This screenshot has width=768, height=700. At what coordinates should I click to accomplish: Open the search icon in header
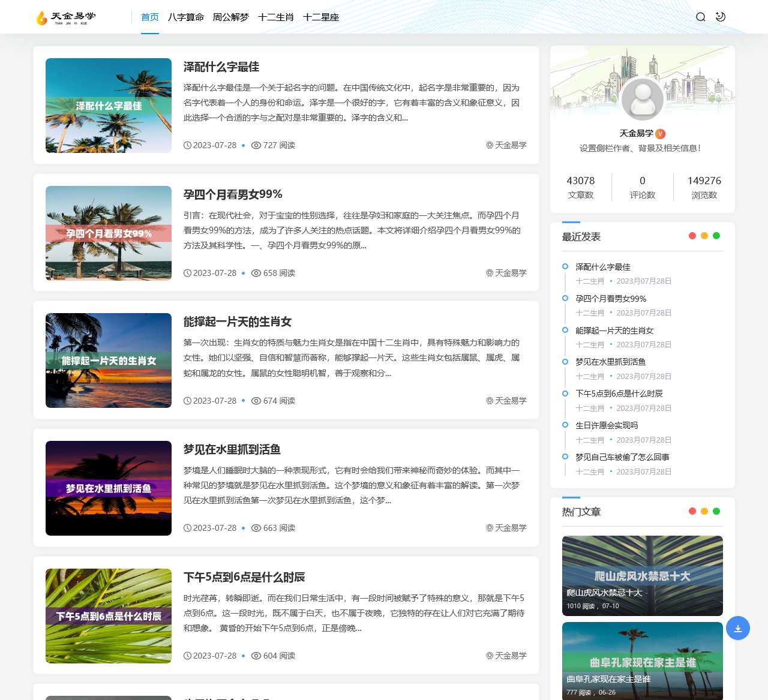coord(700,17)
